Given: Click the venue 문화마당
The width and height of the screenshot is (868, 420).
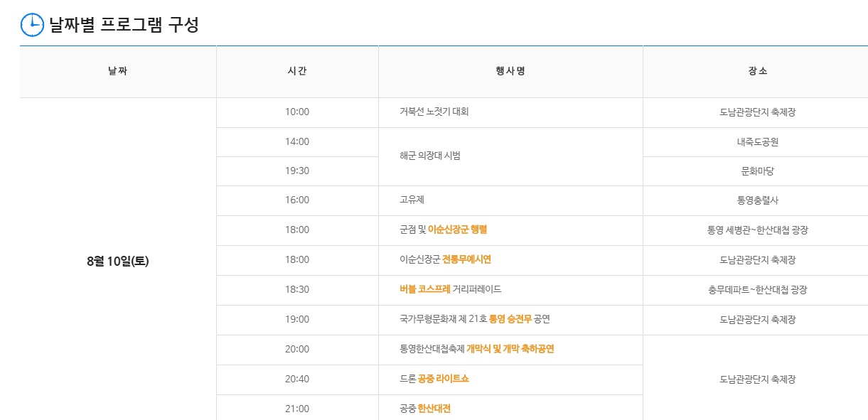Looking at the screenshot, I should pos(758,171).
